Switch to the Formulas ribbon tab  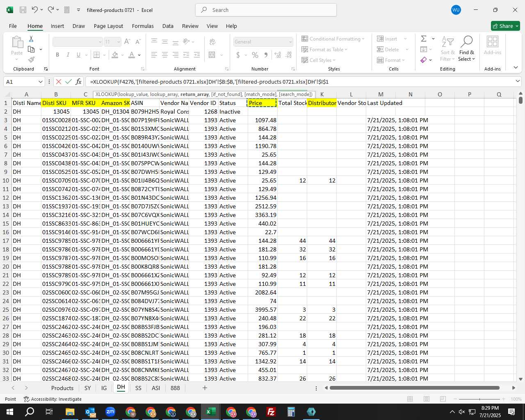(x=143, y=26)
